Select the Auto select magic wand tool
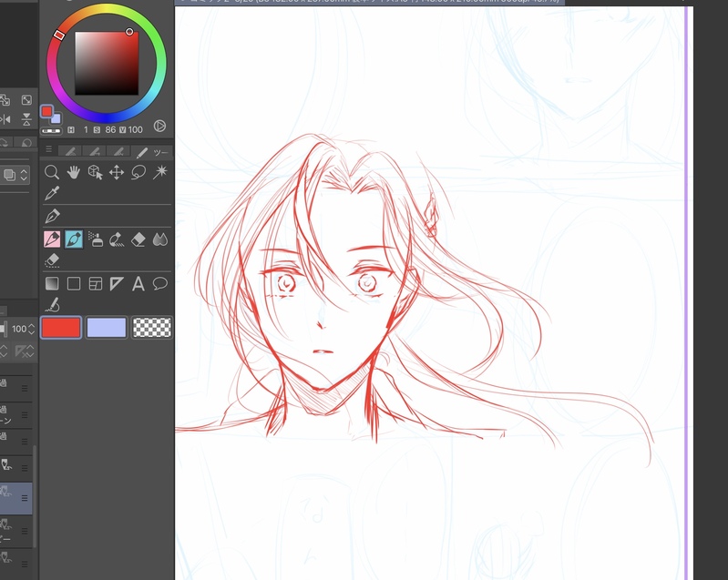Viewport: 728px width, 580px height. [160, 173]
